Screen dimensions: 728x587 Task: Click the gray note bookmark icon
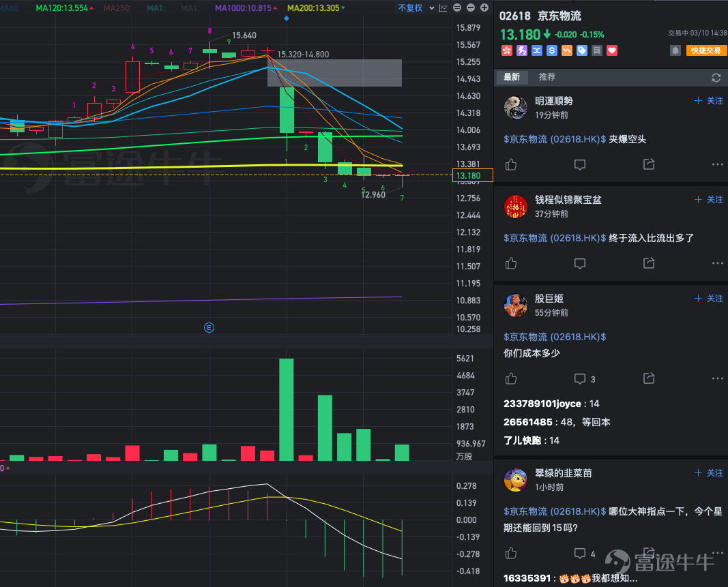(x=597, y=50)
